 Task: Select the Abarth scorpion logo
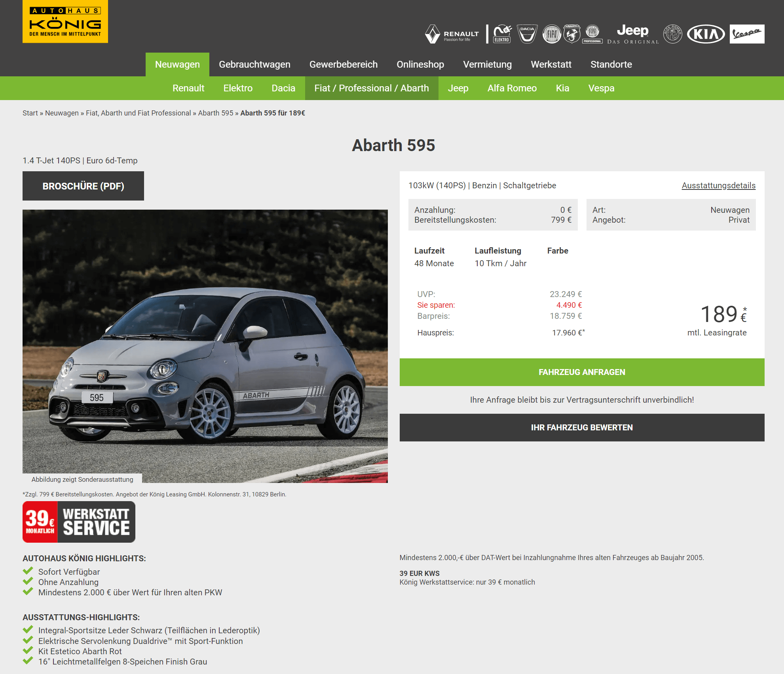(572, 34)
